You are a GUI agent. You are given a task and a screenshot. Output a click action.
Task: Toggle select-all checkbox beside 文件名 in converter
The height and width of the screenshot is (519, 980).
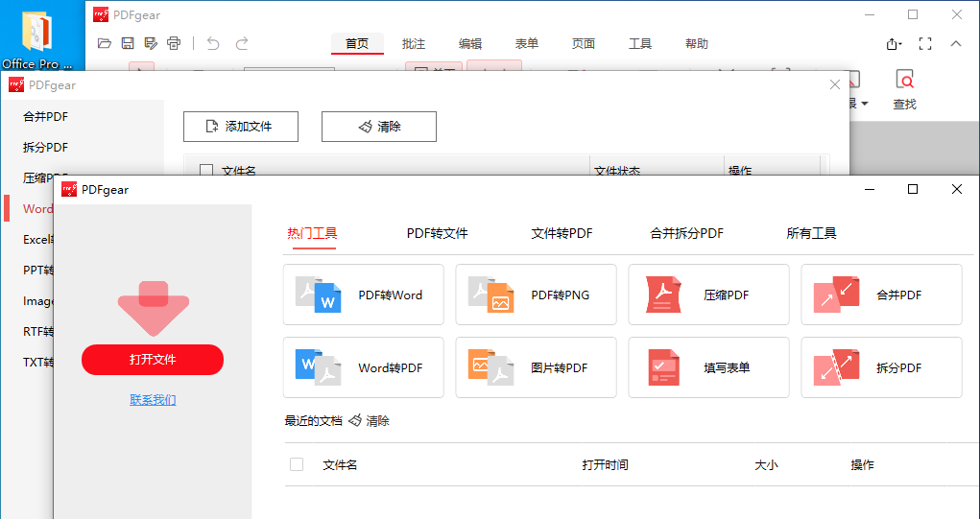tap(206, 170)
